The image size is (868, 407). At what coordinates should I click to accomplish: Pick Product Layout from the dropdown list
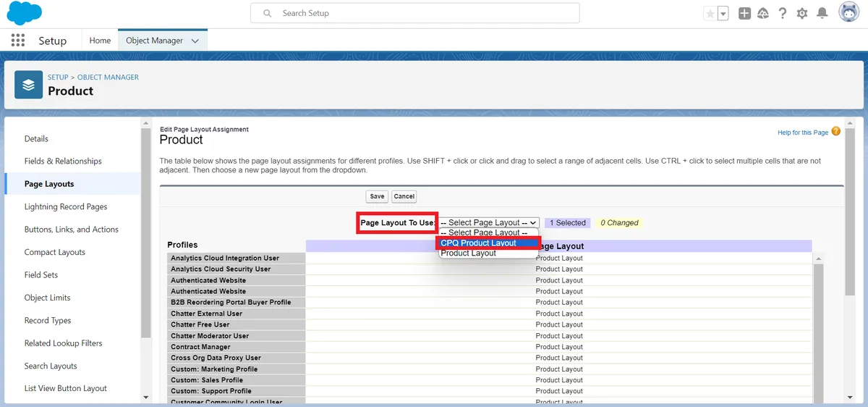(x=469, y=253)
